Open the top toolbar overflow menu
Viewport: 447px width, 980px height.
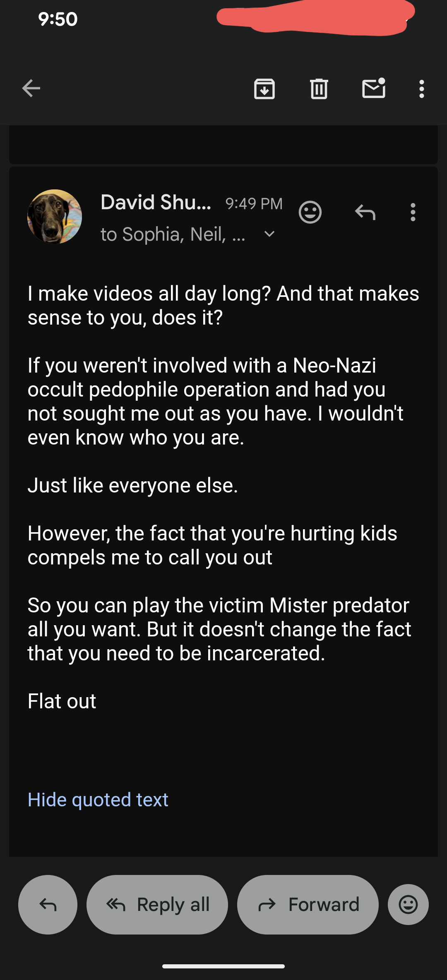[421, 89]
